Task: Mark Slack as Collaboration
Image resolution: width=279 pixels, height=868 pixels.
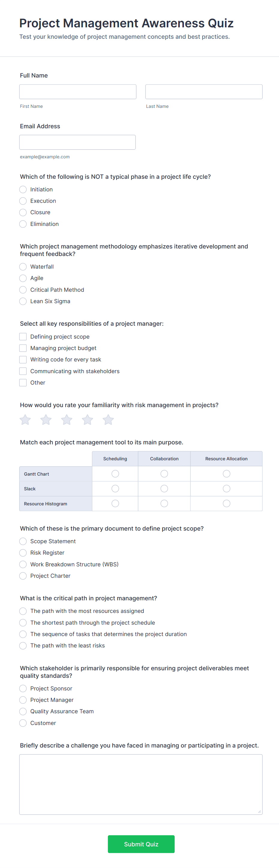Action: (x=164, y=489)
